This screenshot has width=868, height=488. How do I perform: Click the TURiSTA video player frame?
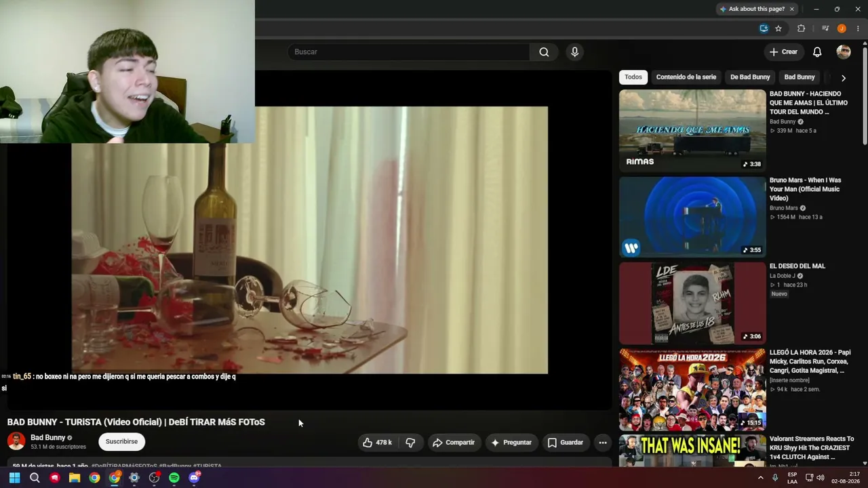tap(309, 240)
